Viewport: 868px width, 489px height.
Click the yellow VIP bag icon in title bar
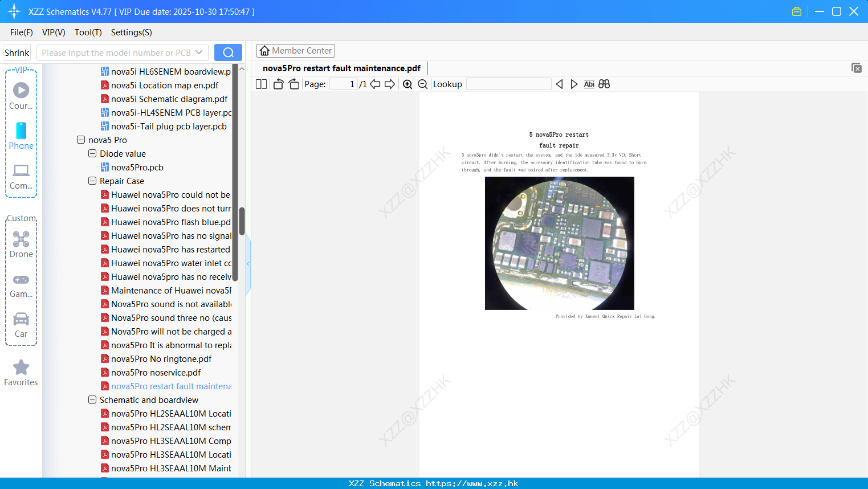pyautogui.click(x=797, y=11)
